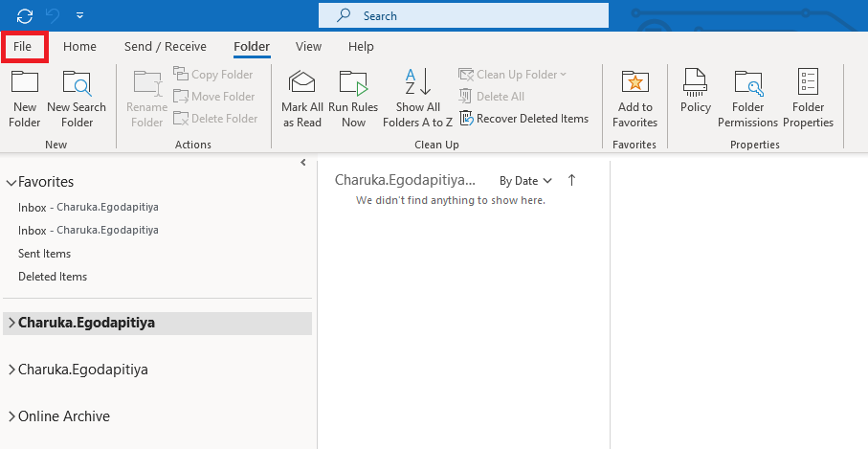Click Move Folder in Actions group

coord(214,97)
